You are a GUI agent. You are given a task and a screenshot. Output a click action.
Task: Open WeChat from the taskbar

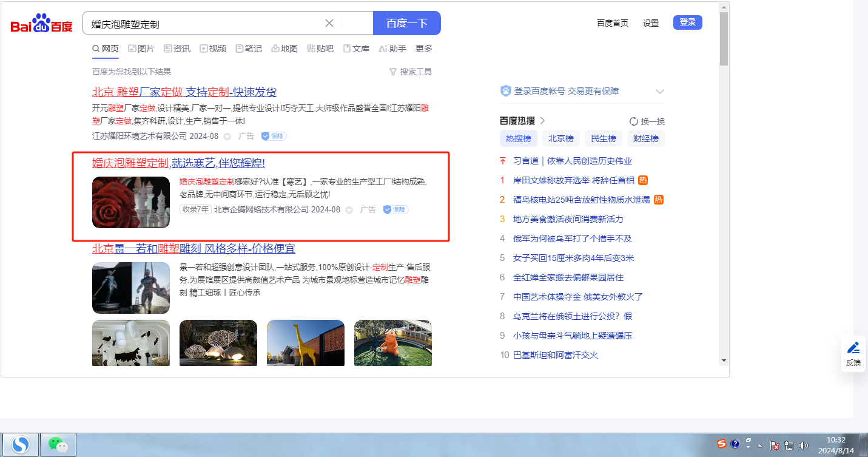tap(58, 444)
